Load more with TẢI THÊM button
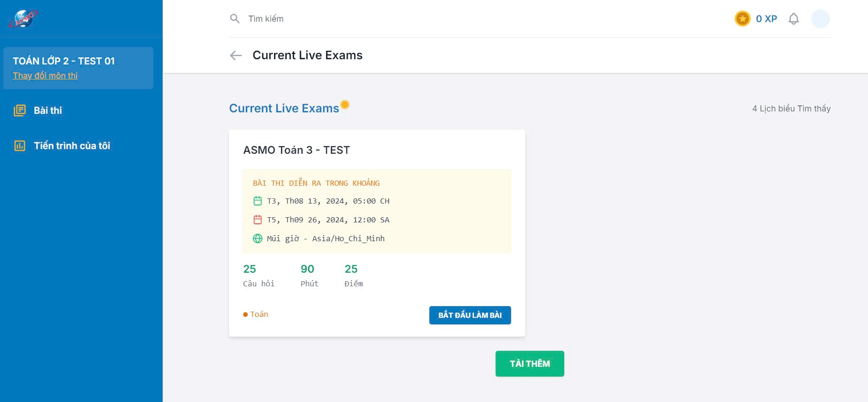Screen dimensions: 868x402 530,364
